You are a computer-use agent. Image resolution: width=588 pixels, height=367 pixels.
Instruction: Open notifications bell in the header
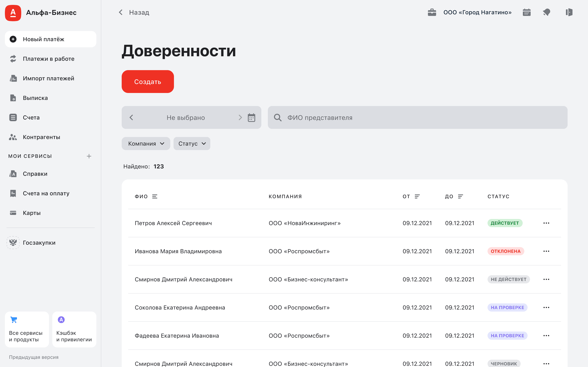546,12
